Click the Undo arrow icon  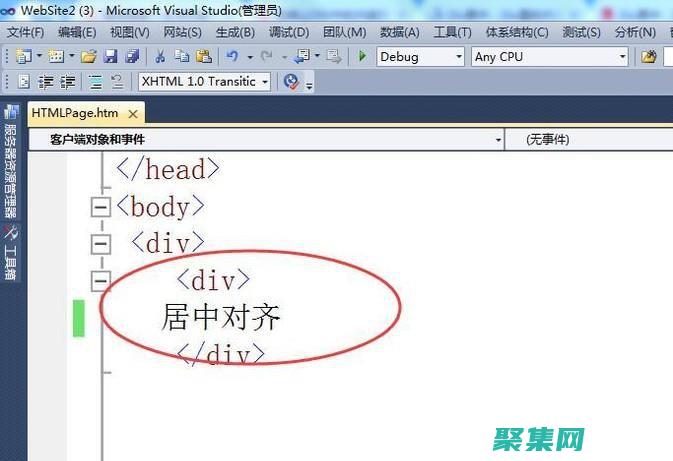[233, 57]
